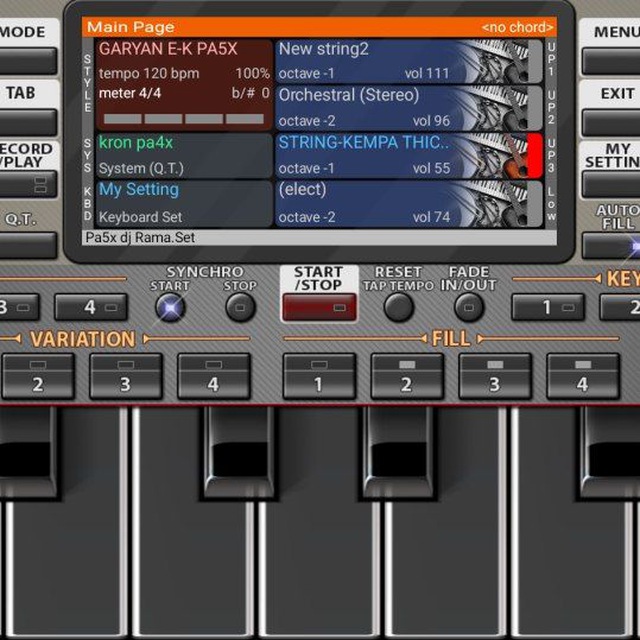The width and height of the screenshot is (640, 640).
Task: Tap the START/STOP red button
Action: pyautogui.click(x=319, y=307)
